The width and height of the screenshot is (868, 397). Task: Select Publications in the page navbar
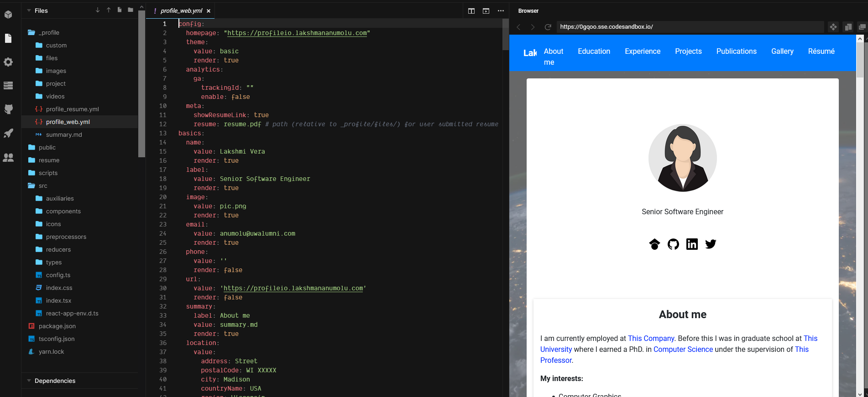pos(736,51)
